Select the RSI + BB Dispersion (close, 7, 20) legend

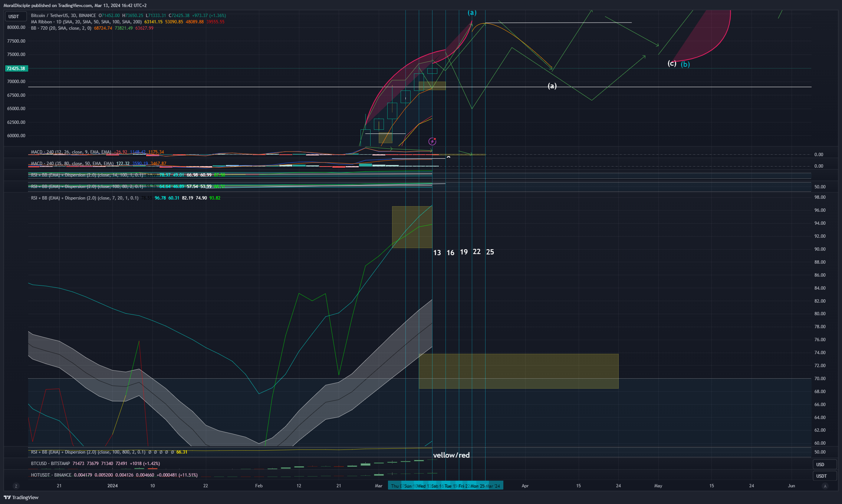pyautogui.click(x=85, y=198)
